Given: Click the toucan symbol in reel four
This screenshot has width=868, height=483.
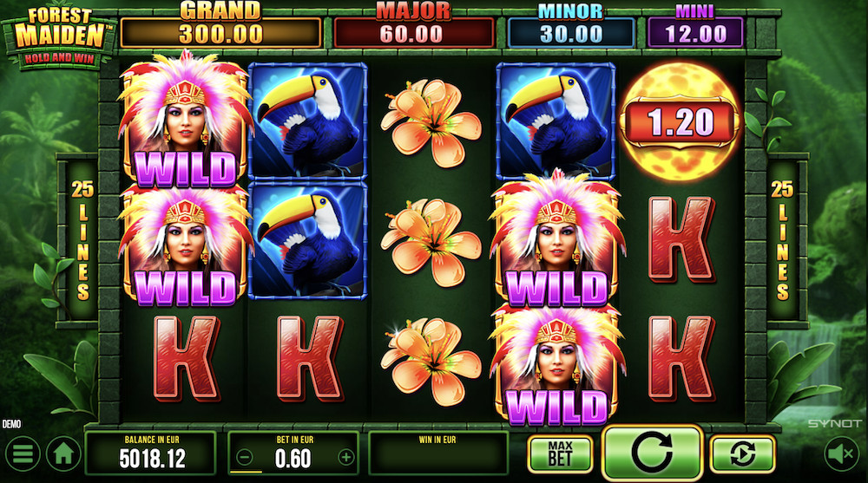Looking at the screenshot, I should [x=556, y=120].
